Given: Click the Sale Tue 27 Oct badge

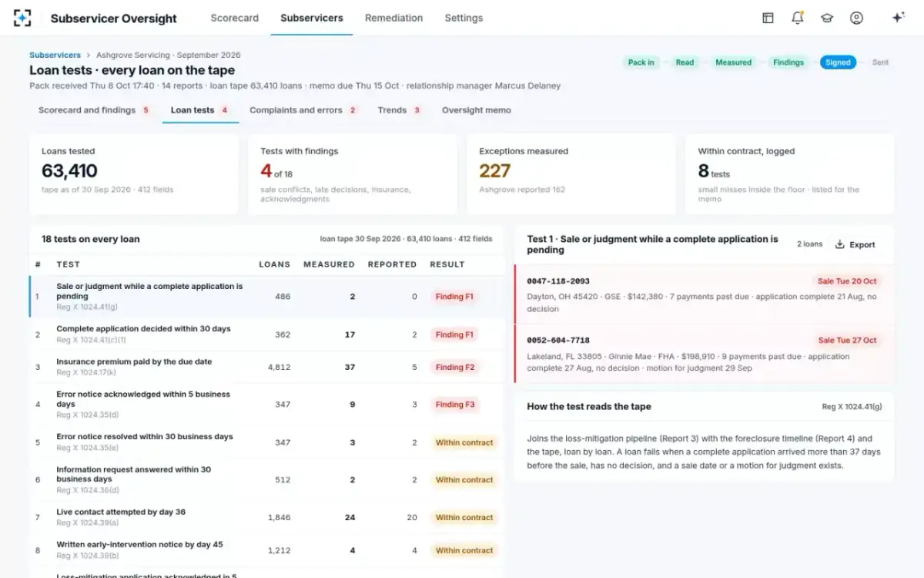Looking at the screenshot, I should [847, 340].
